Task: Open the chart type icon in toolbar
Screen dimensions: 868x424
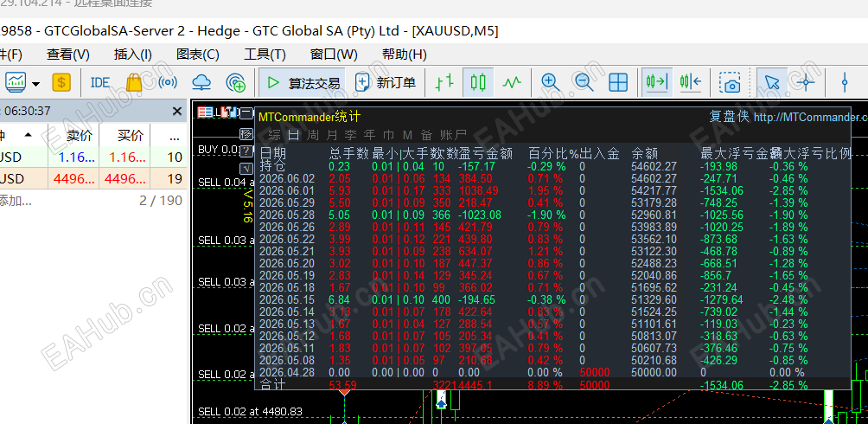Action: tap(16, 82)
